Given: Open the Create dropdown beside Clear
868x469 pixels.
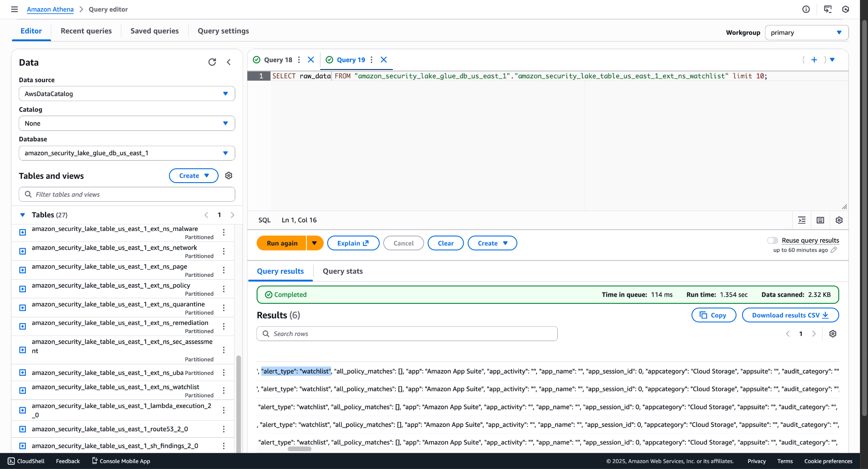Looking at the screenshot, I should point(492,243).
